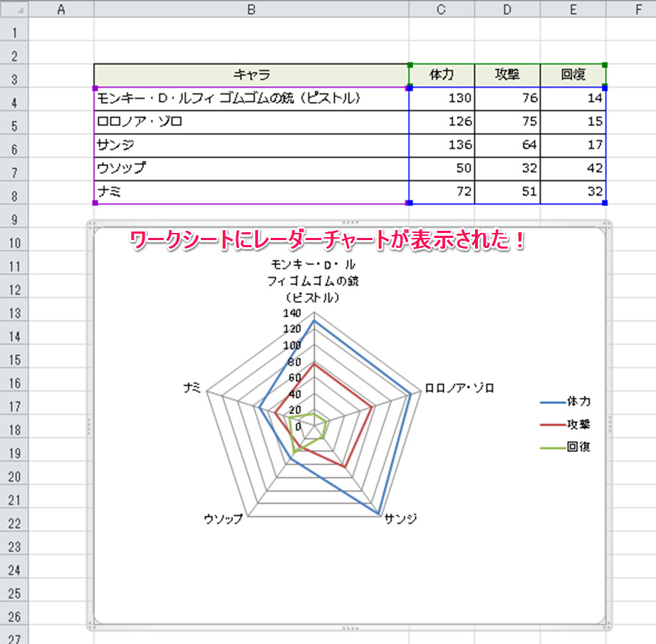Select column C header

coord(442,9)
